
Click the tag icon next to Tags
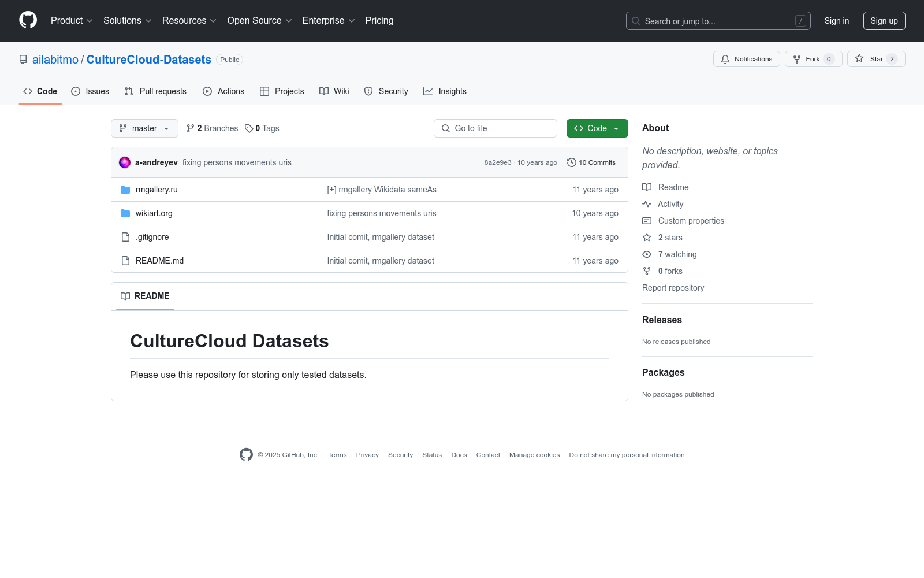(249, 128)
